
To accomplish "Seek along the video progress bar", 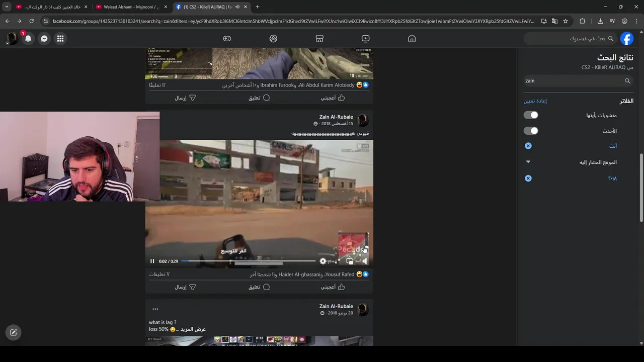I will (249, 261).
